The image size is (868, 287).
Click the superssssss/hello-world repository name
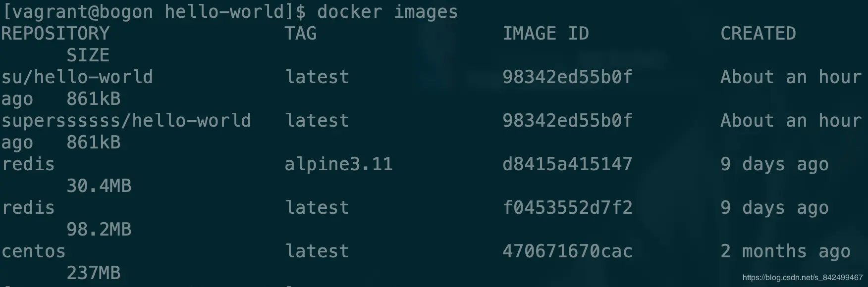click(126, 120)
